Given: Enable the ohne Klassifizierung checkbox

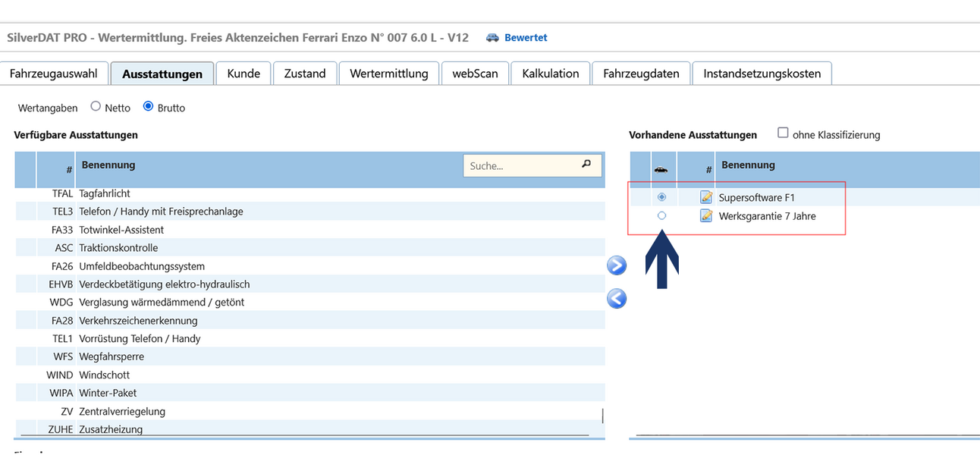Looking at the screenshot, I should click(783, 133).
